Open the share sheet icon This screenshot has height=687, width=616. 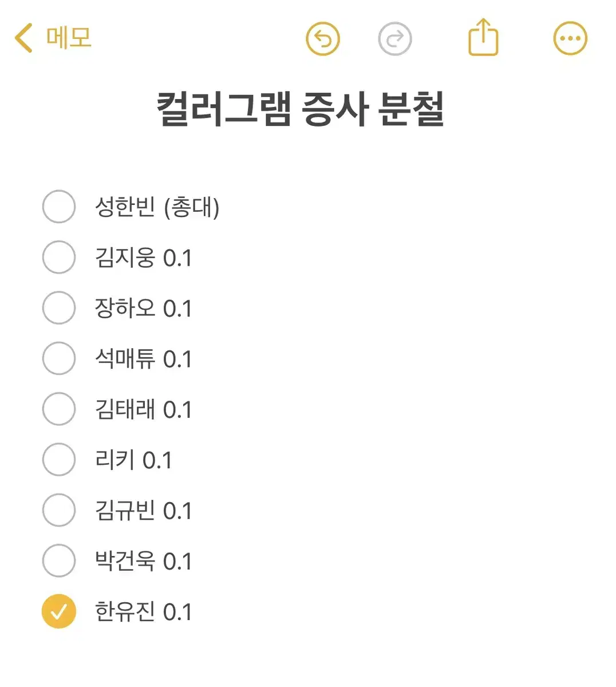[x=483, y=37]
